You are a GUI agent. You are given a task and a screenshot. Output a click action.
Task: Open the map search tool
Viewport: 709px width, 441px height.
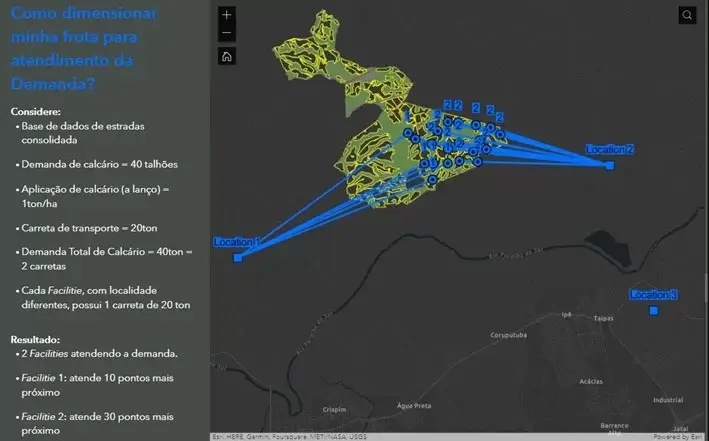[x=687, y=15]
